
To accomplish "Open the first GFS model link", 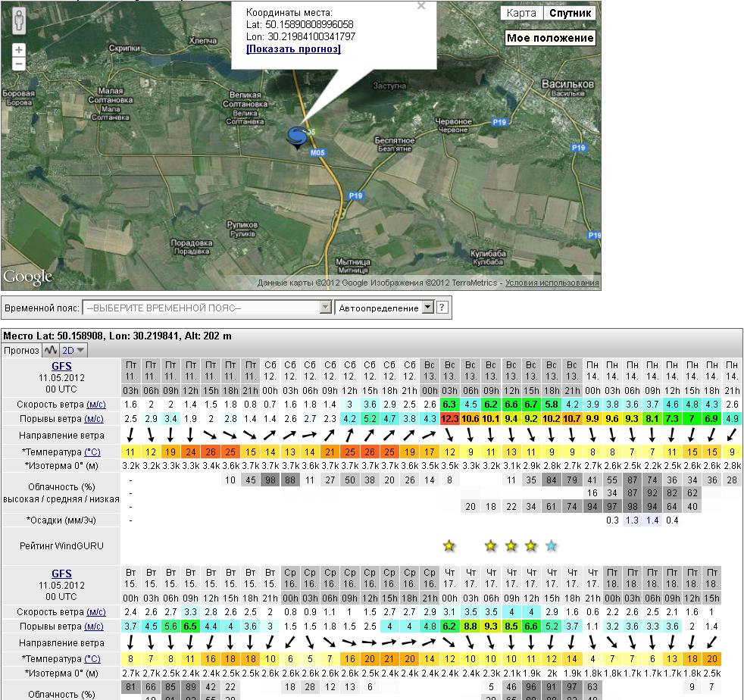I will point(61,365).
